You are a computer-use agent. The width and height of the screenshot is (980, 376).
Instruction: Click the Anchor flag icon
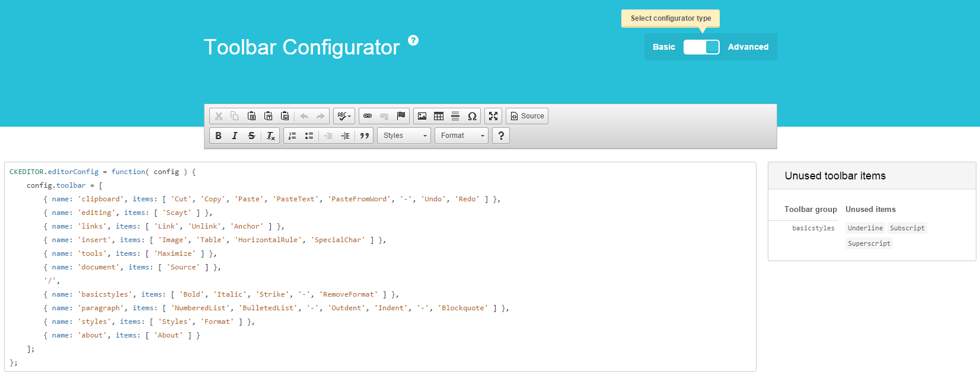tap(401, 116)
